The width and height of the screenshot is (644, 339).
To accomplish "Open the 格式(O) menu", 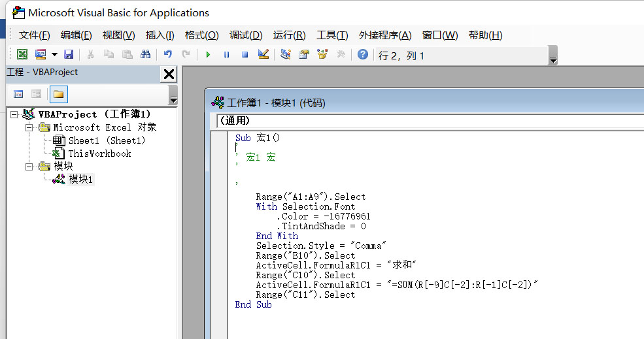I will [201, 35].
